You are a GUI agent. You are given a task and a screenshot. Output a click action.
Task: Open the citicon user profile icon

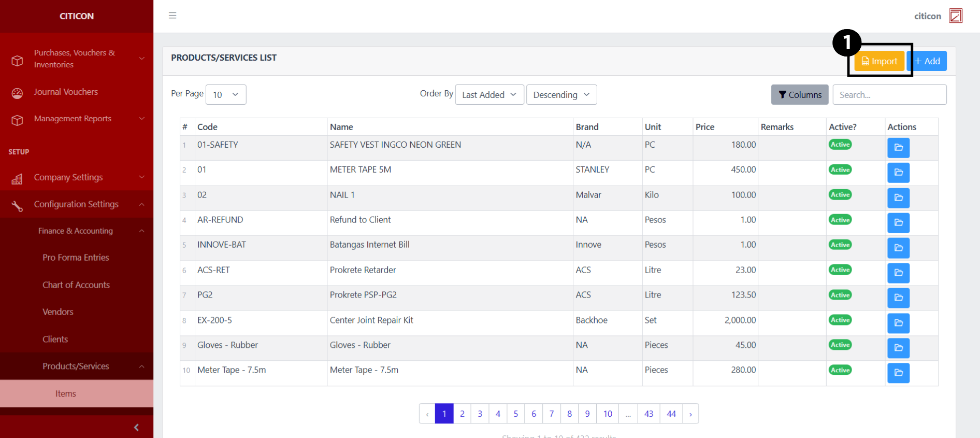(x=956, y=16)
